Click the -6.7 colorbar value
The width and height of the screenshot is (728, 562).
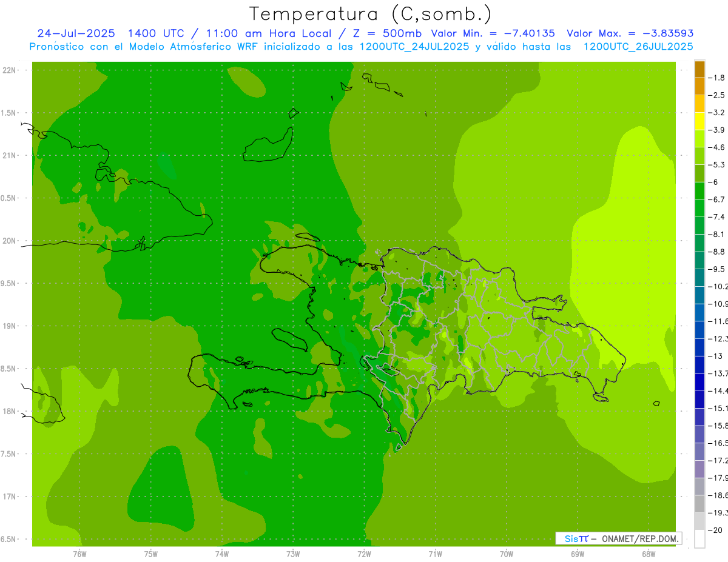pos(716,199)
